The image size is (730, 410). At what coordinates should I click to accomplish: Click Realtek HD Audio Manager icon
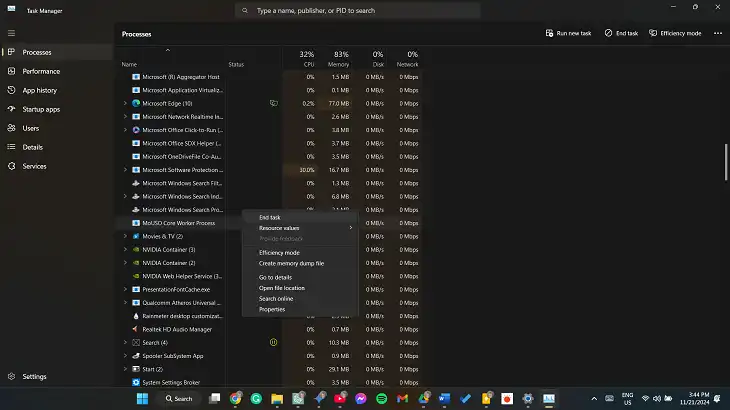click(136, 329)
